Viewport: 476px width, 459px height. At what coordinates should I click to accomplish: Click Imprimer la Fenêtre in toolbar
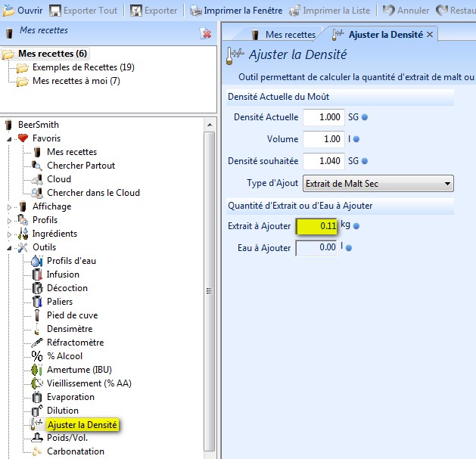tap(235, 11)
